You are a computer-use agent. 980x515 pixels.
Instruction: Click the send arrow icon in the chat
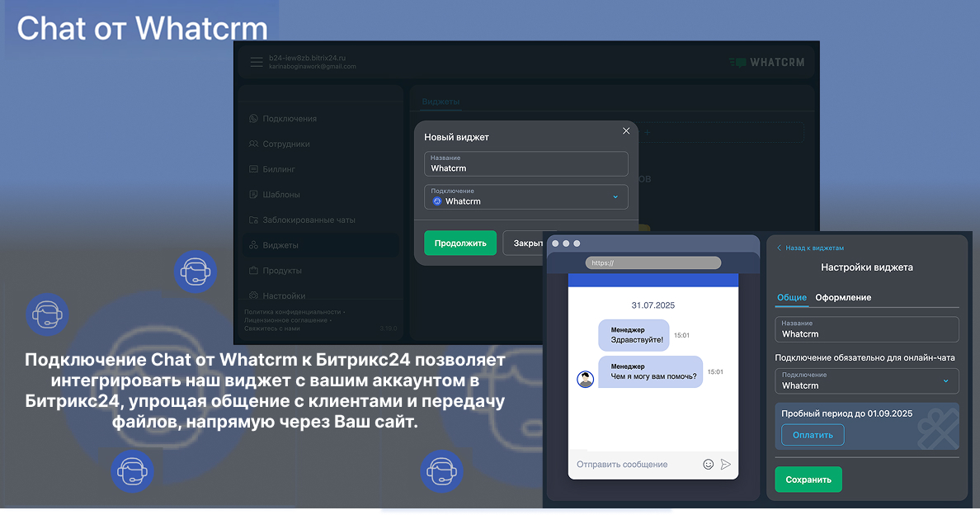[726, 464]
